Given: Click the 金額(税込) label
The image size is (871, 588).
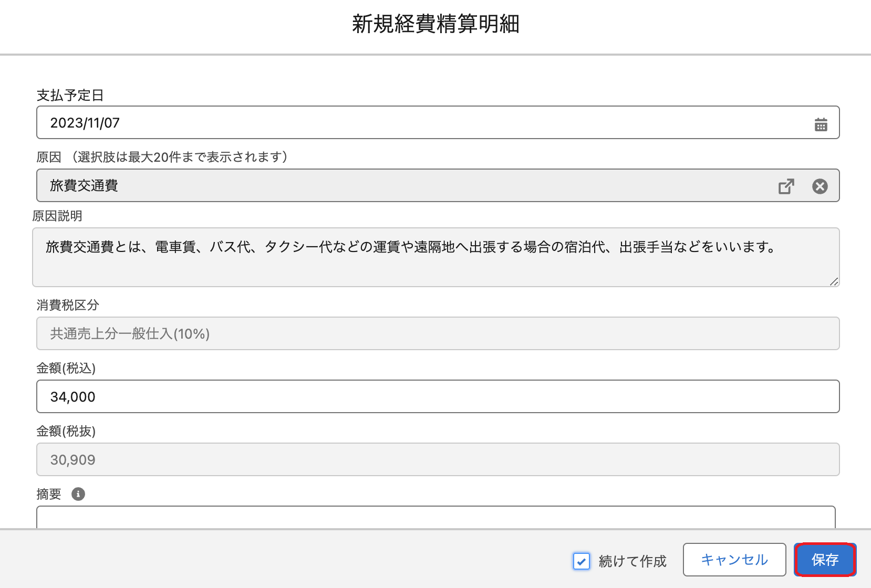Looking at the screenshot, I should click(66, 369).
